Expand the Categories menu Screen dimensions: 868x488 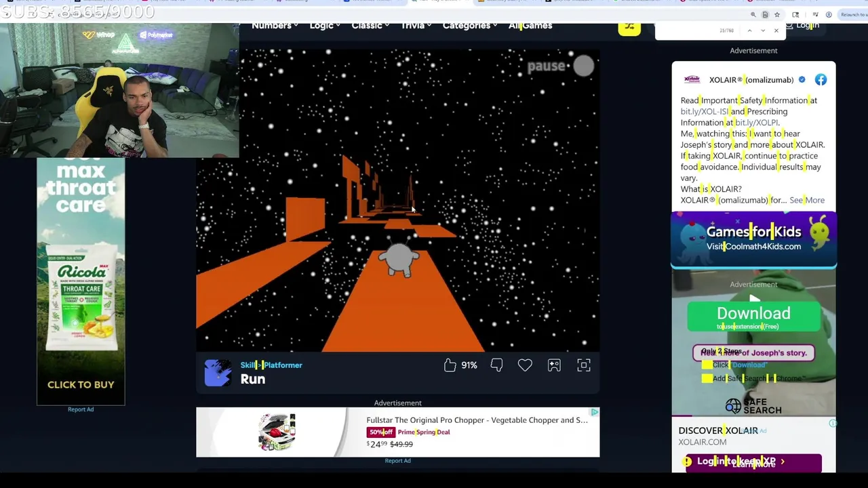click(x=470, y=26)
